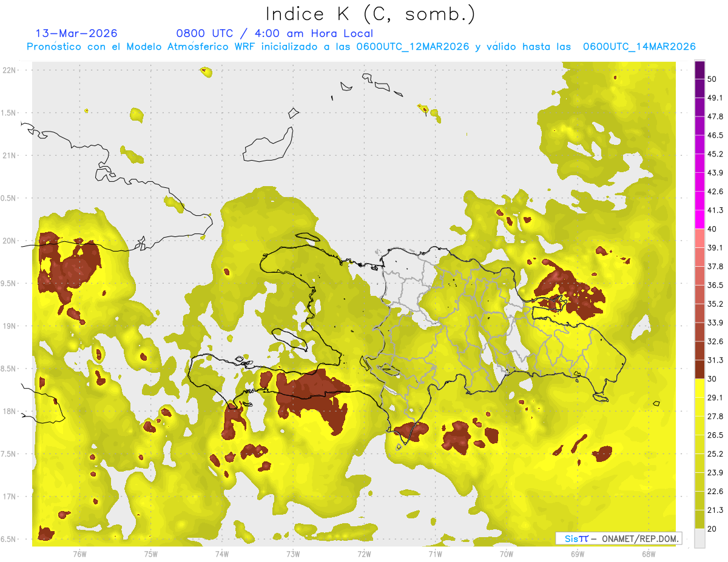Click the color bar value "47.8"
The height and width of the screenshot is (562, 728).
pyautogui.click(x=715, y=116)
